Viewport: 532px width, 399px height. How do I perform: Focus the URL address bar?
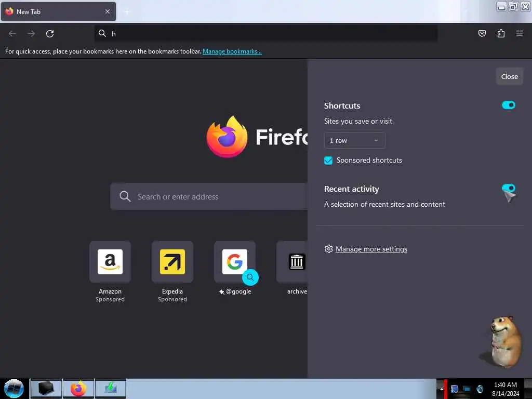coord(265,33)
